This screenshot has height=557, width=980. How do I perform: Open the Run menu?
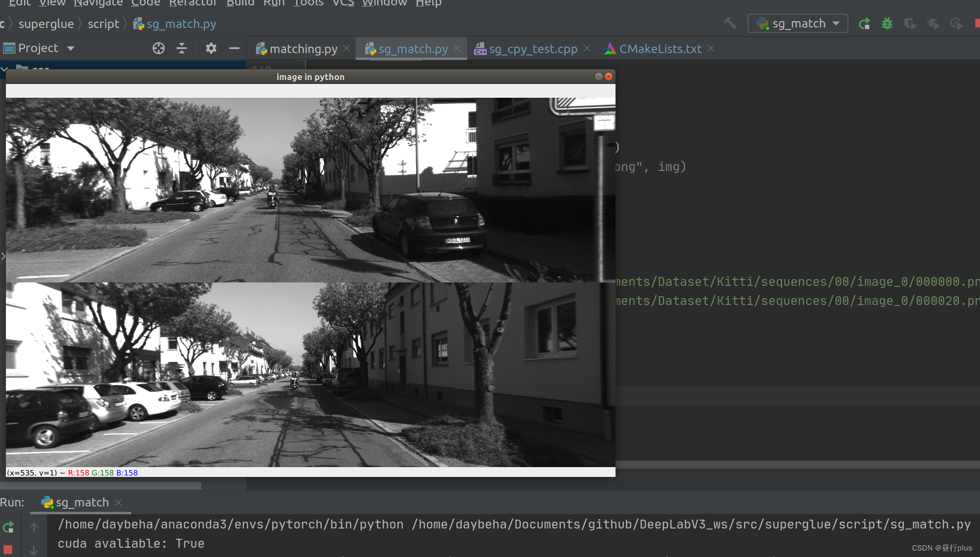point(274,3)
